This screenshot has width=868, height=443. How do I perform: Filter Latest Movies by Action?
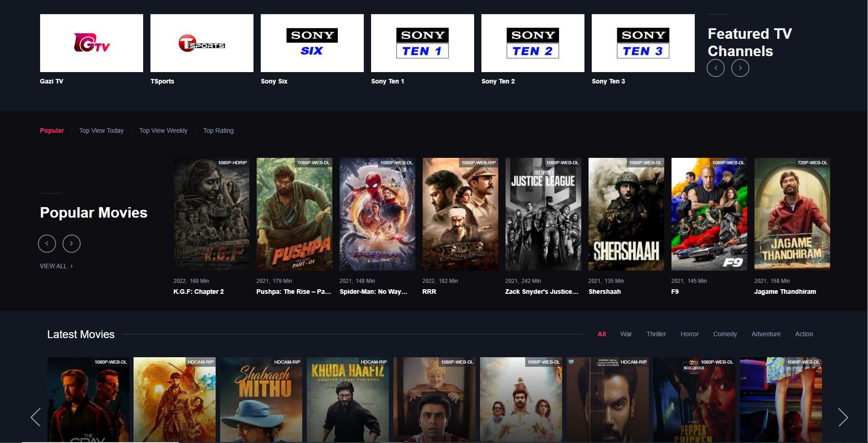point(804,334)
